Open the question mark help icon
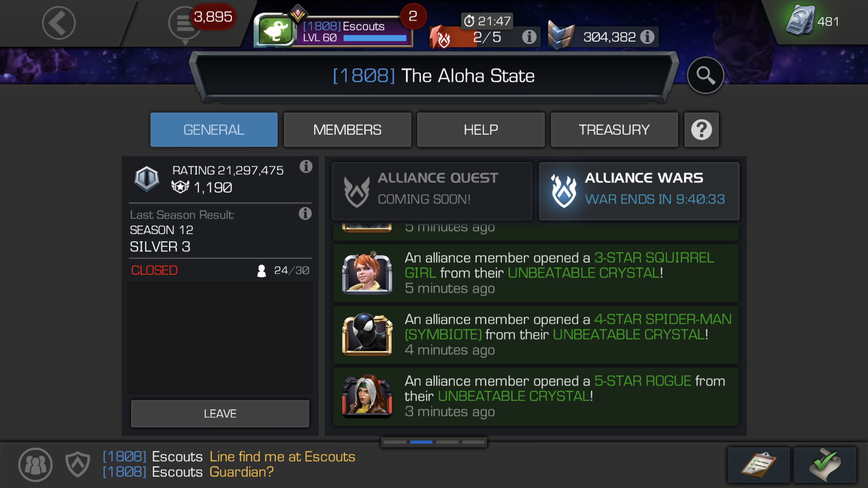868x488 pixels. (701, 130)
